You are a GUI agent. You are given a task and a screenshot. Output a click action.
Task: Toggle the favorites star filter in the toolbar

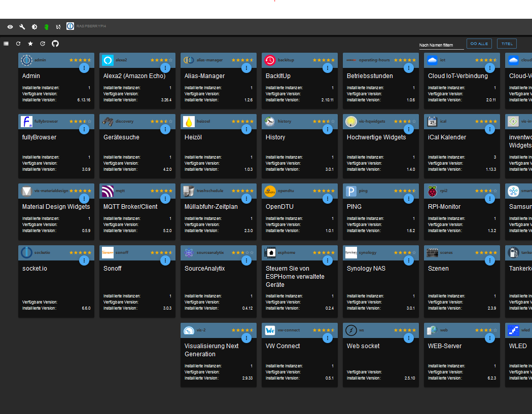click(30, 44)
